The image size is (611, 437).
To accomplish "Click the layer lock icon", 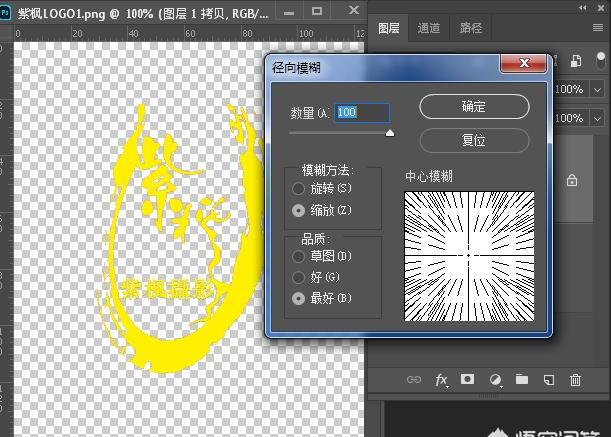I will pyautogui.click(x=572, y=181).
